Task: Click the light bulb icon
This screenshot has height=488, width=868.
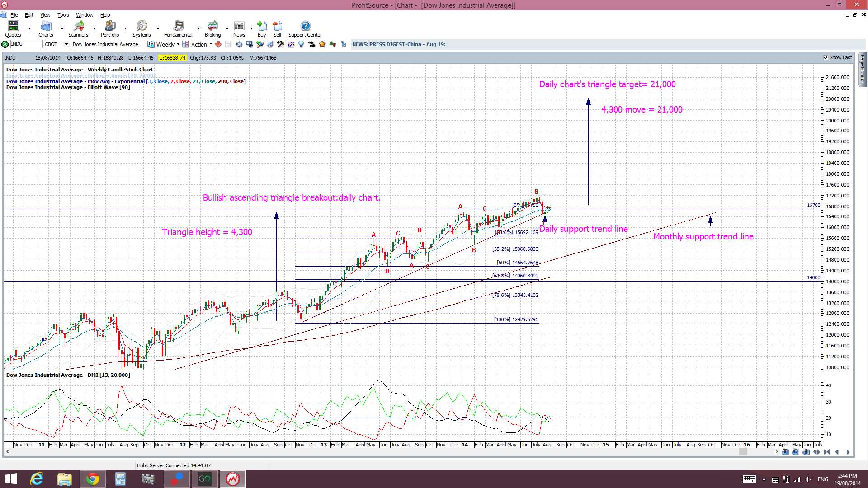Action: pos(301,44)
